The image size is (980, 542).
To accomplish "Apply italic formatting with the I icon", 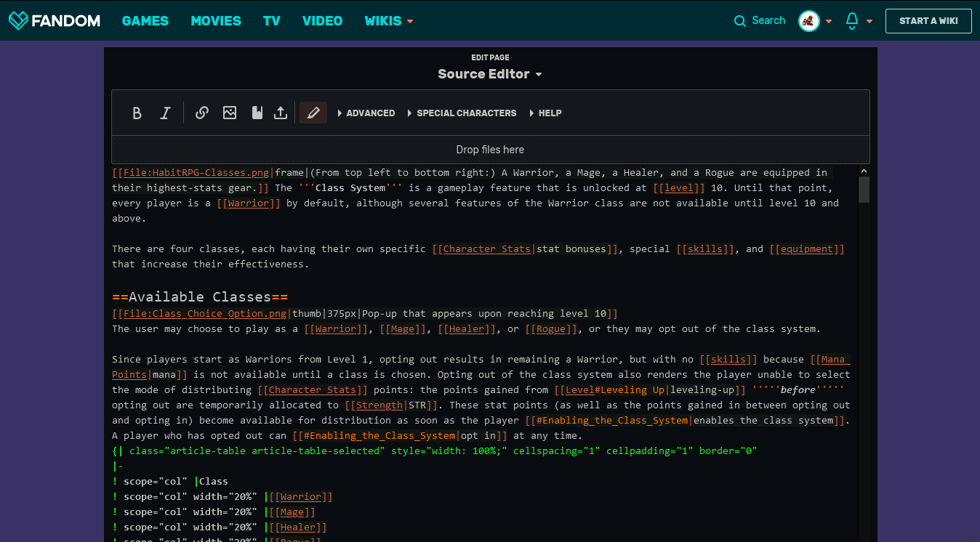I will 165,113.
